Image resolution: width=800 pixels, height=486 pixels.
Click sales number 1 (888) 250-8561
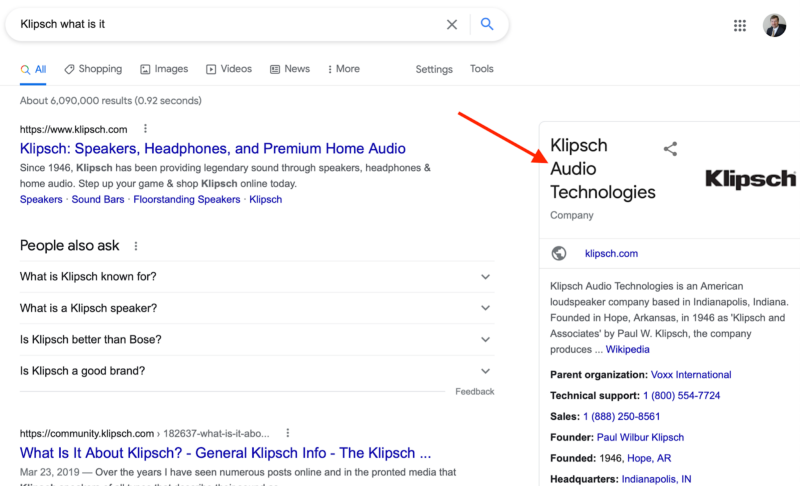pyautogui.click(x=621, y=417)
